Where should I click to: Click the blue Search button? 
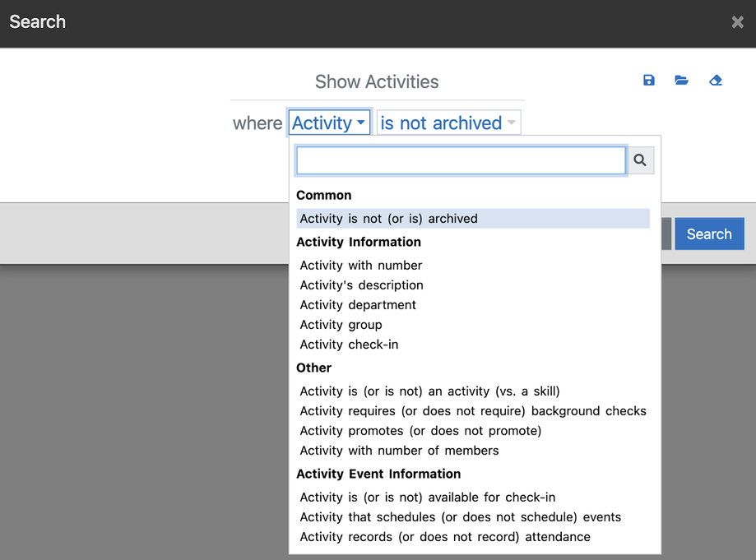click(x=709, y=234)
